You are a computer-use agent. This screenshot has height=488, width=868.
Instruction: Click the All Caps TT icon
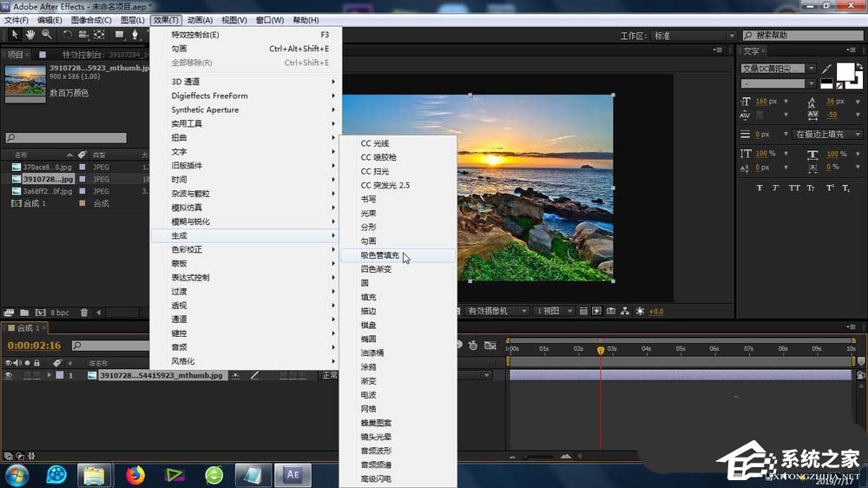click(795, 188)
